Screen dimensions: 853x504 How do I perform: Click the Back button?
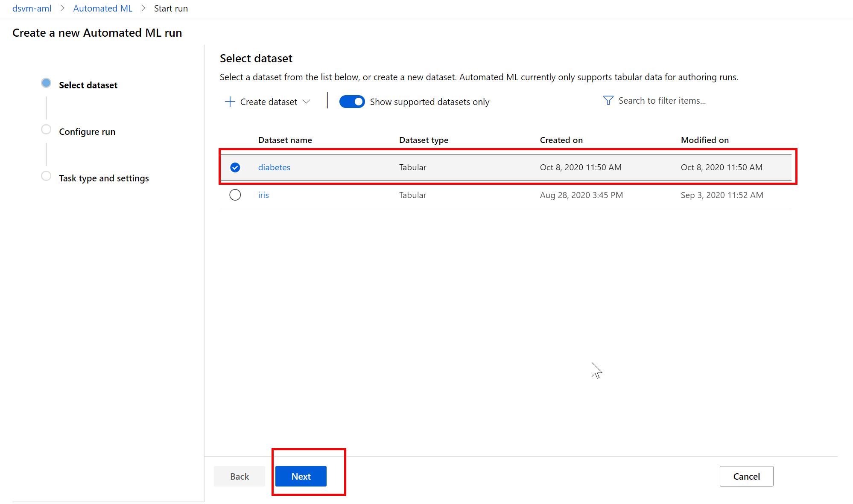point(239,476)
